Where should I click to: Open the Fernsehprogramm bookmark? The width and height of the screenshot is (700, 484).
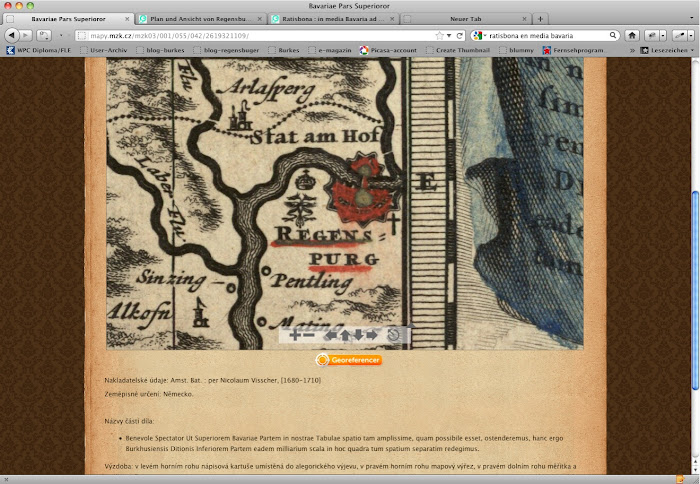coord(573,50)
